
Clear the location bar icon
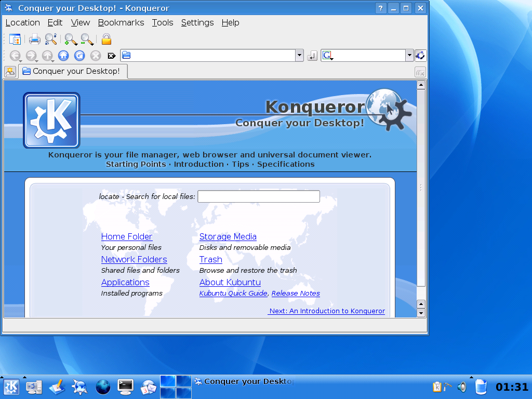(x=112, y=56)
